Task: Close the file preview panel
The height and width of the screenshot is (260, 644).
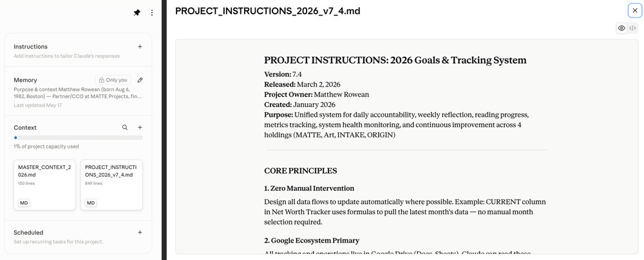Action: tap(635, 11)
